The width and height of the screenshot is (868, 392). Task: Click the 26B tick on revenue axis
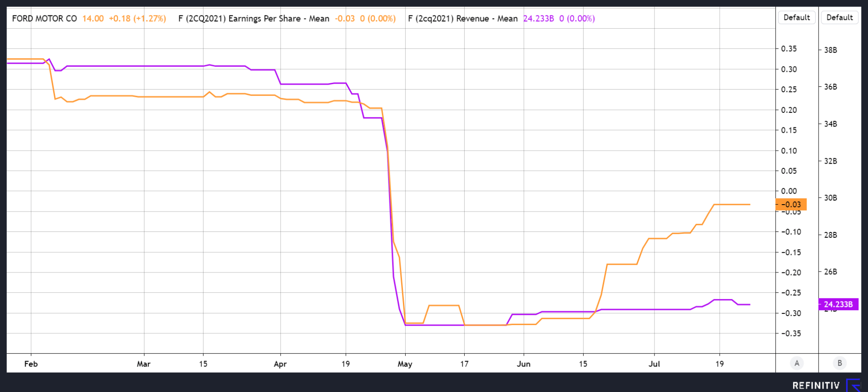[x=830, y=272]
